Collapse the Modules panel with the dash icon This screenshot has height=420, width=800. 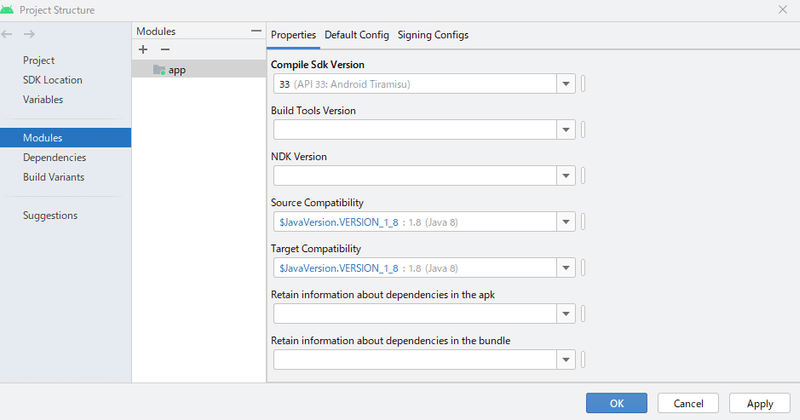point(256,31)
